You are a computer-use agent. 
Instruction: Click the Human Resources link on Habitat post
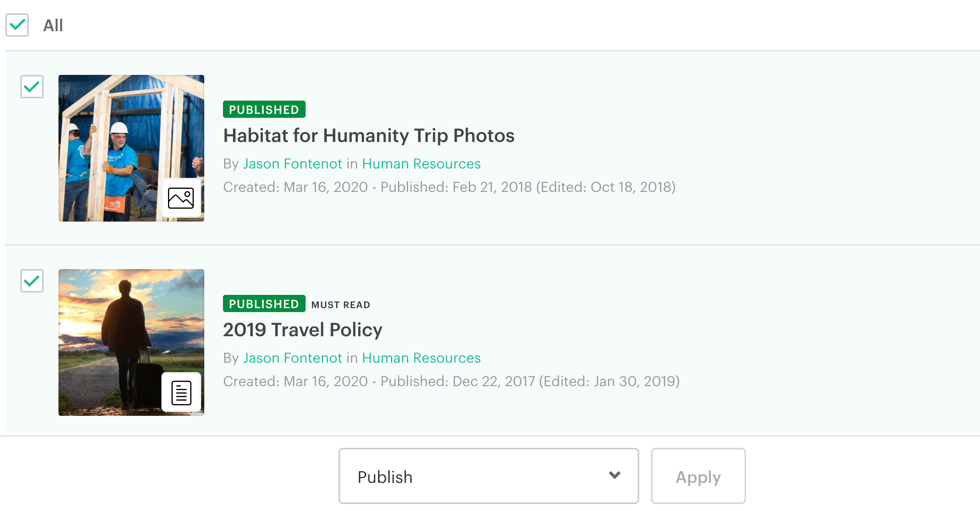pyautogui.click(x=421, y=163)
